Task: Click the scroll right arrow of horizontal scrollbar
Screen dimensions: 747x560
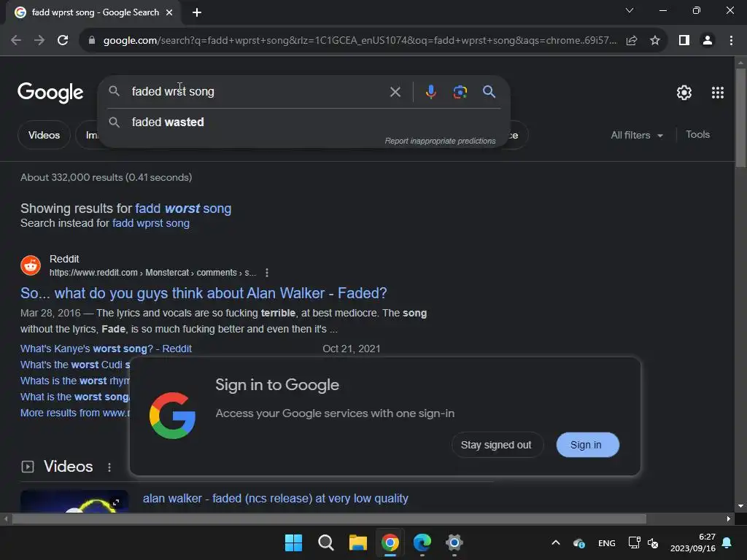Action: [x=729, y=518]
